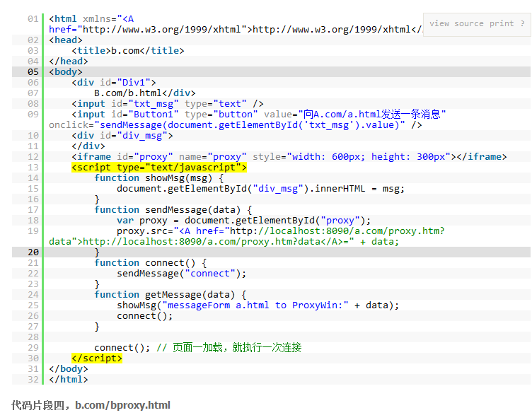Click sendMessage("connect"); statement
The image size is (532, 420).
[x=182, y=273]
